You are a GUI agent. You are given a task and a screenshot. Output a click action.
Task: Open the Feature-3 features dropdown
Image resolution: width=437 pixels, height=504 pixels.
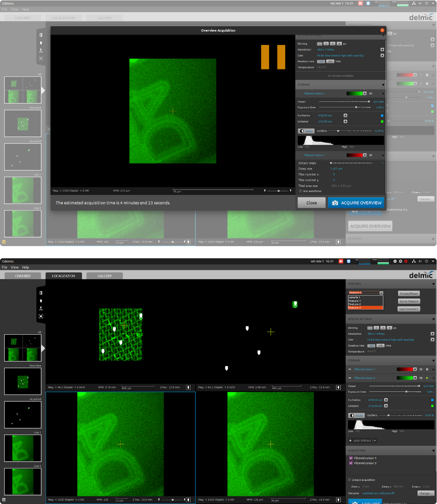pyautogui.click(x=381, y=293)
